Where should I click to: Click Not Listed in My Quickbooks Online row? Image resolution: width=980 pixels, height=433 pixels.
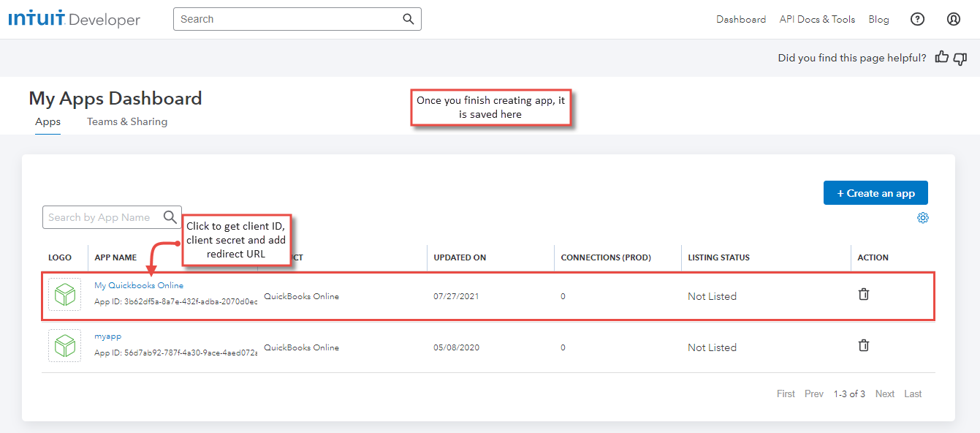click(712, 296)
